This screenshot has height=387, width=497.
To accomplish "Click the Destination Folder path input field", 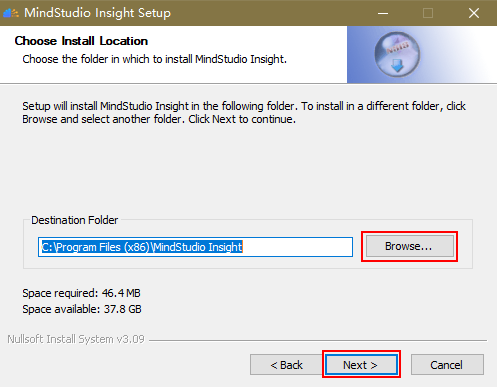I will coord(195,247).
